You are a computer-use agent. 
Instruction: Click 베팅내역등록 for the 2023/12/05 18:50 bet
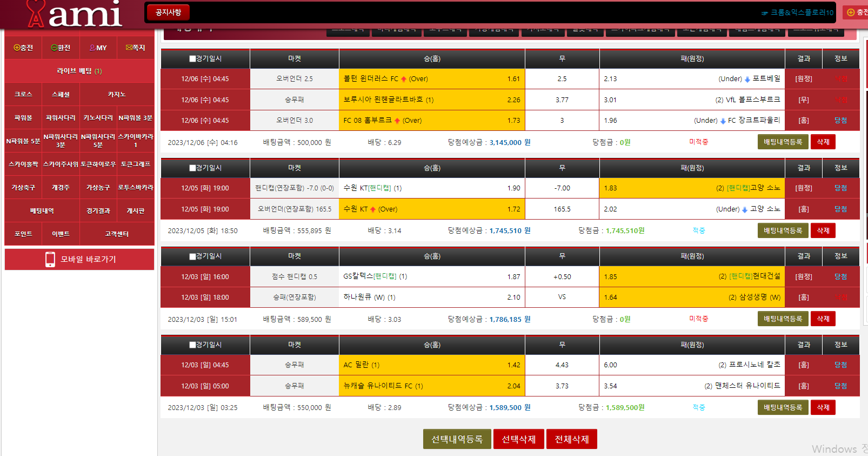pos(783,230)
